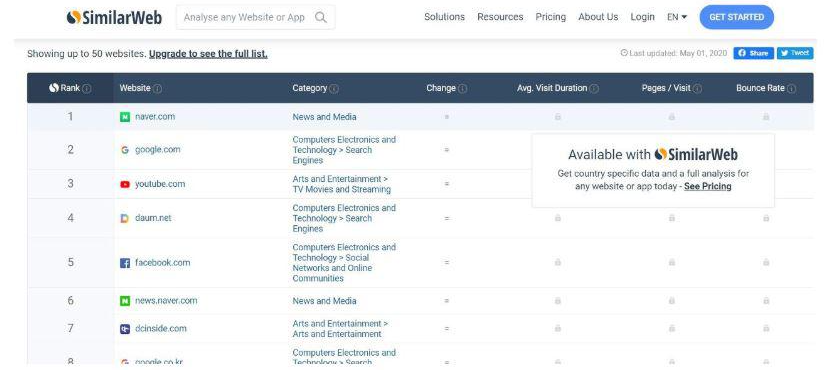
Task: Click info icon next to Website header
Action: pyautogui.click(x=157, y=88)
